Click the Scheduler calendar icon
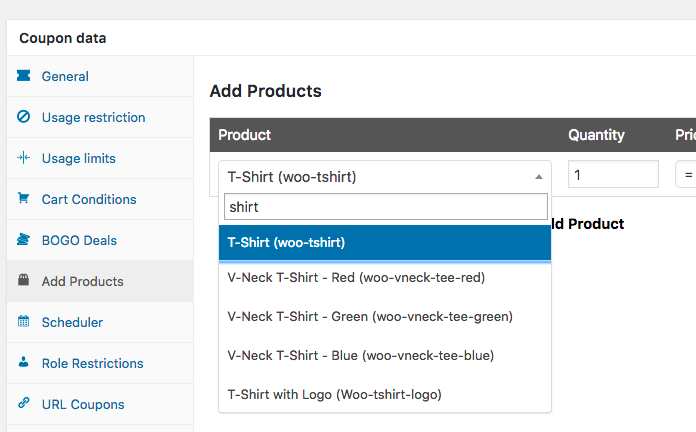 [x=23, y=322]
